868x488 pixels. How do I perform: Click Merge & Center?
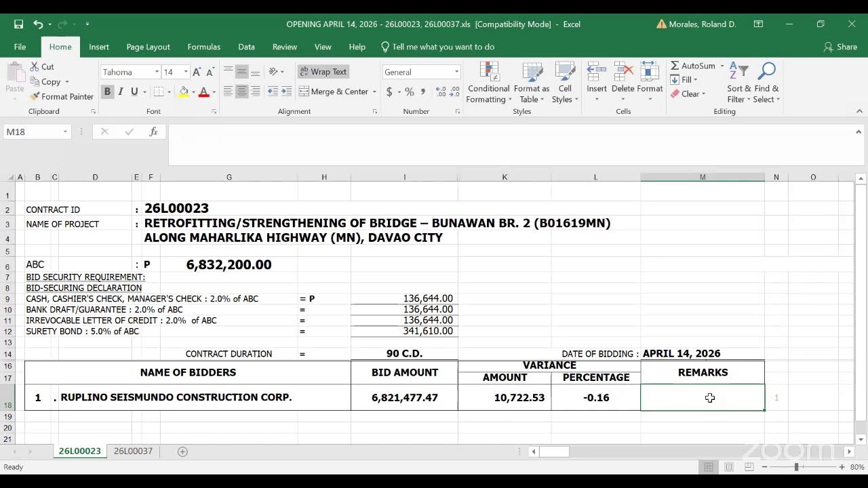click(x=334, y=91)
